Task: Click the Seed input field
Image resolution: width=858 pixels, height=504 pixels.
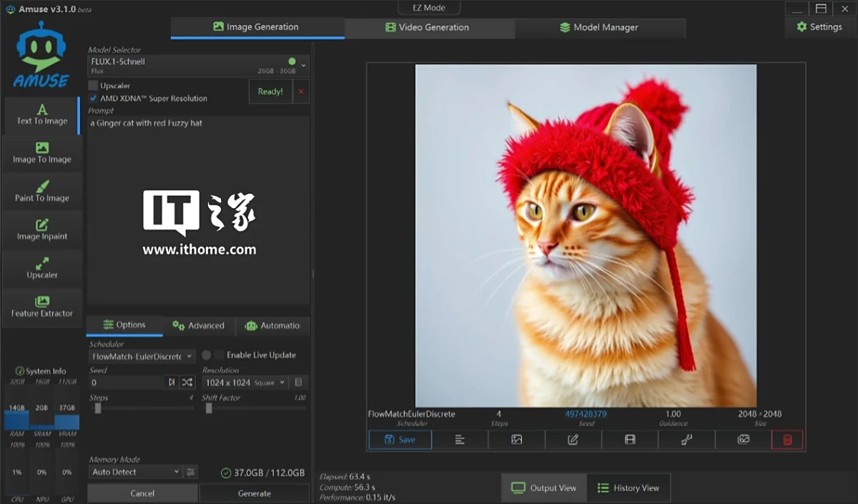Action: point(126,382)
